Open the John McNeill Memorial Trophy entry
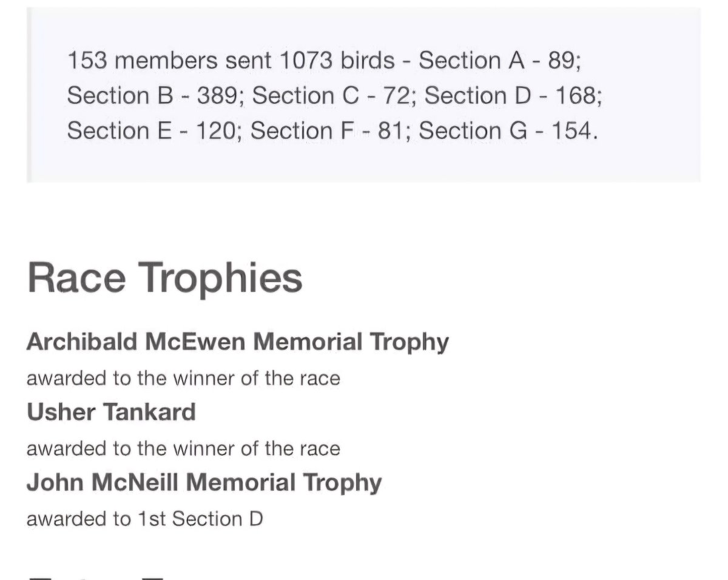 [x=204, y=483]
